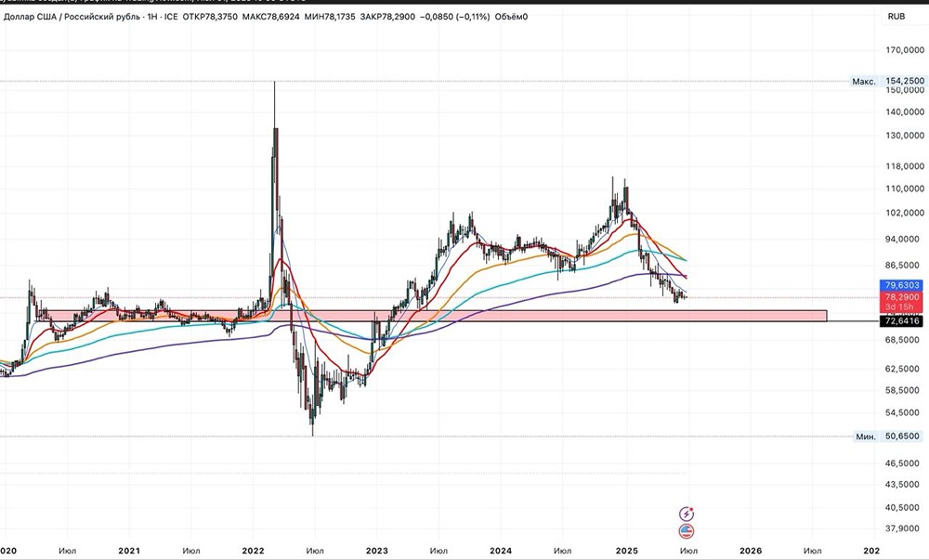Viewport: 929px width, 560px height.
Task: Click the red 78,2900 last price label
Action: click(902, 296)
